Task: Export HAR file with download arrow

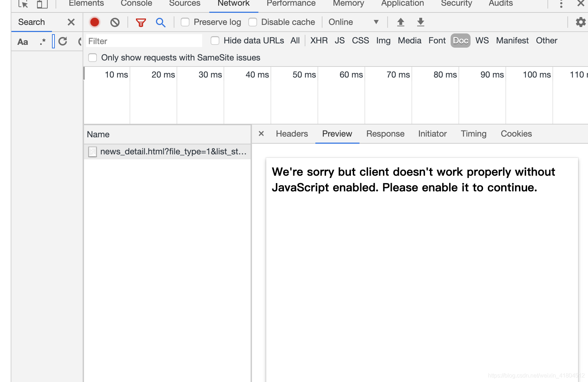Action: click(x=421, y=22)
